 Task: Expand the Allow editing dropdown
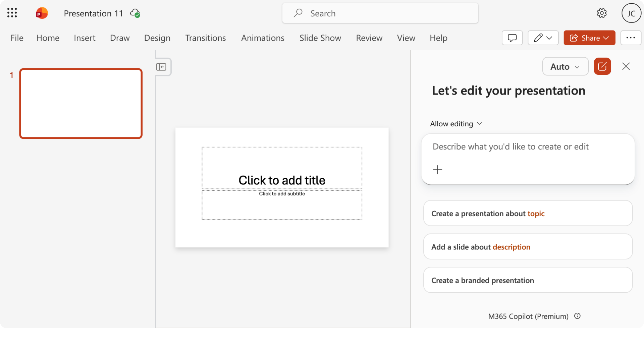456,124
